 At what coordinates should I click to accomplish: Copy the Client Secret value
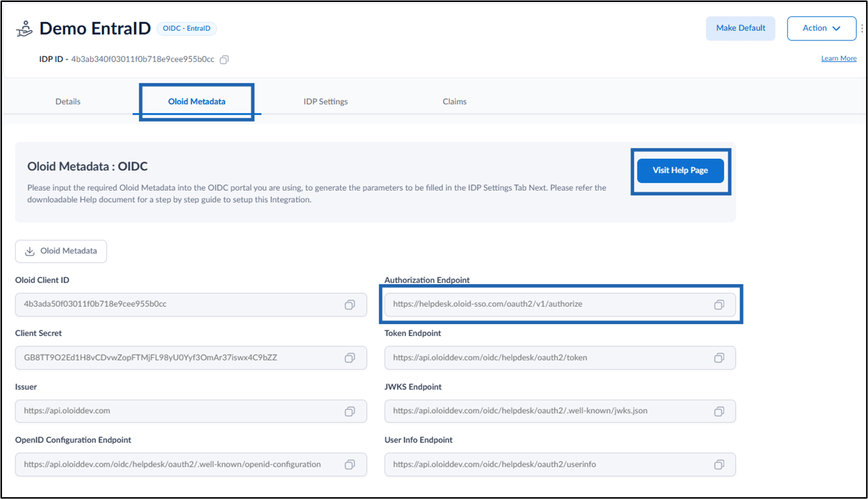point(349,358)
